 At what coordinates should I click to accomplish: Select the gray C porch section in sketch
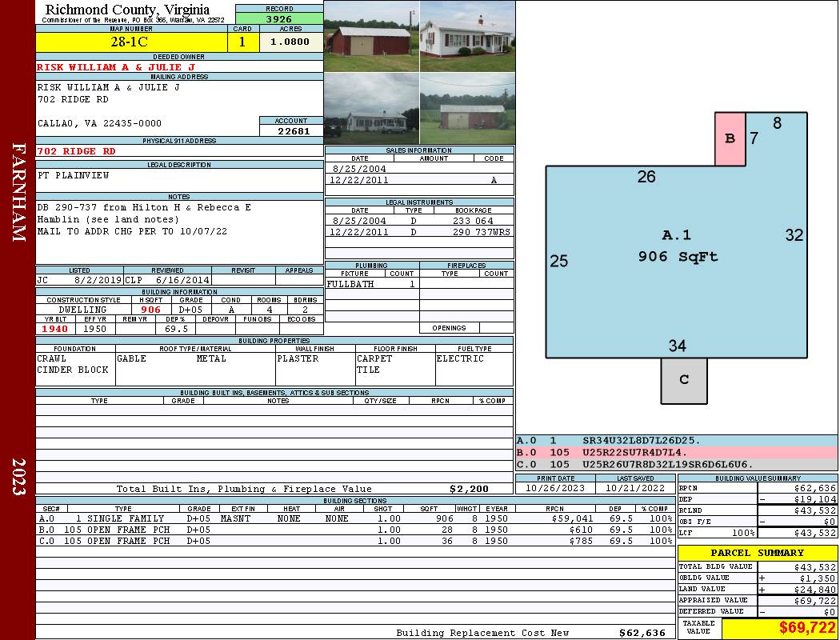684,380
